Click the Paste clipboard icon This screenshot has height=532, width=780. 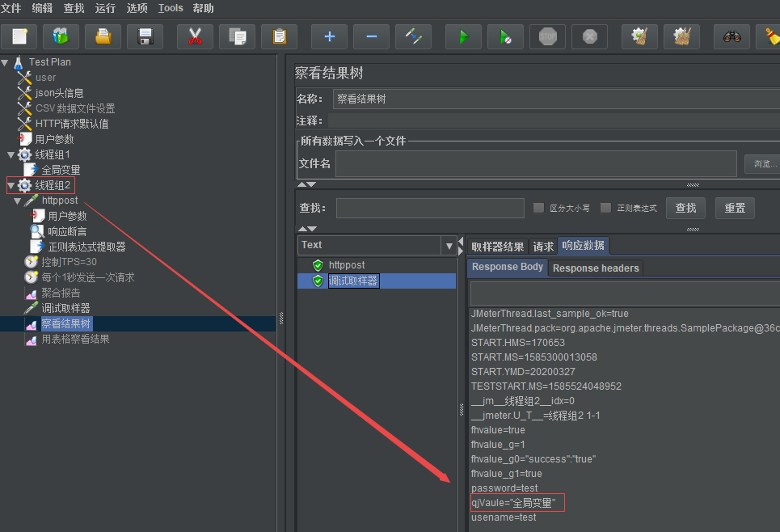pyautogui.click(x=279, y=36)
